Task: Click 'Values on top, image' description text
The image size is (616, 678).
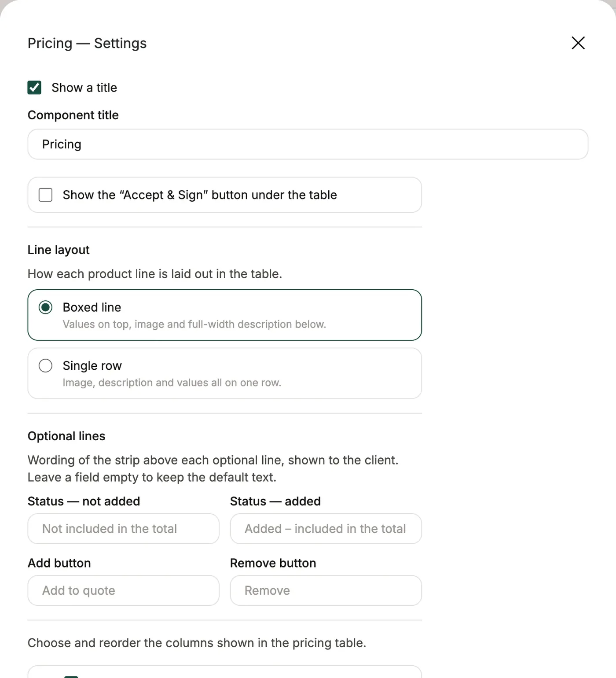Action: pos(194,324)
